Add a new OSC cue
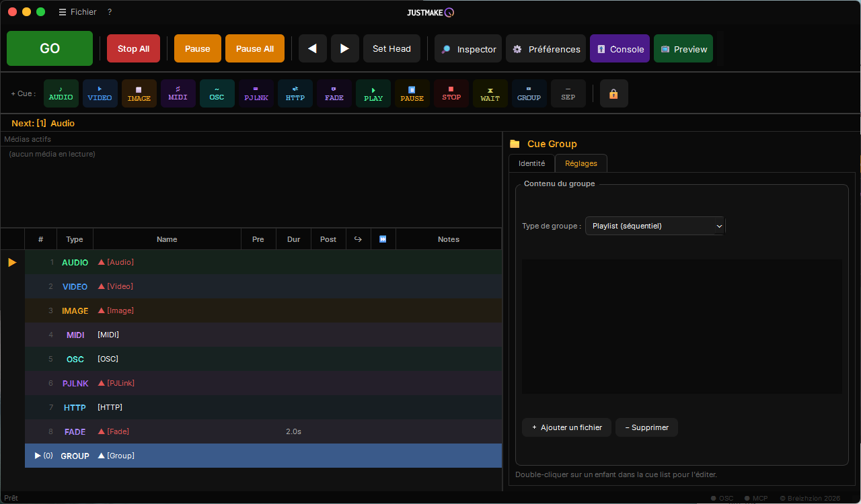The height and width of the screenshot is (504, 861). [217, 93]
